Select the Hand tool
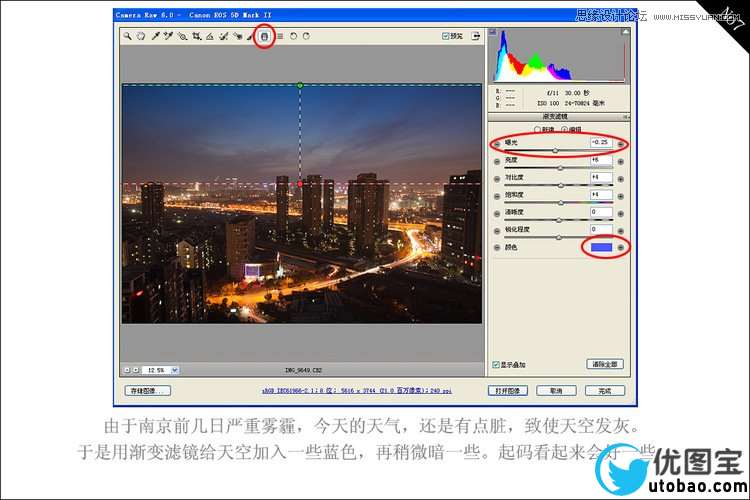The image size is (750, 500). coord(141,36)
